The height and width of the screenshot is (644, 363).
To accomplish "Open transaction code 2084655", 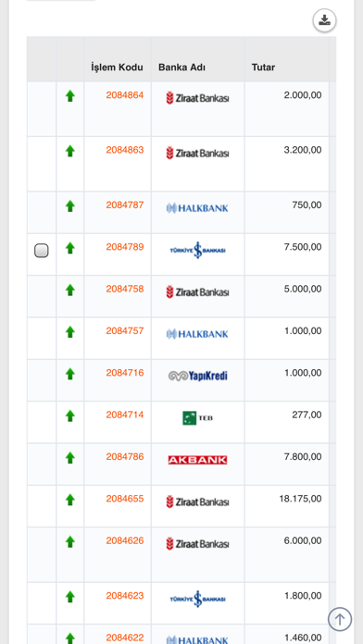I will 125,499.
